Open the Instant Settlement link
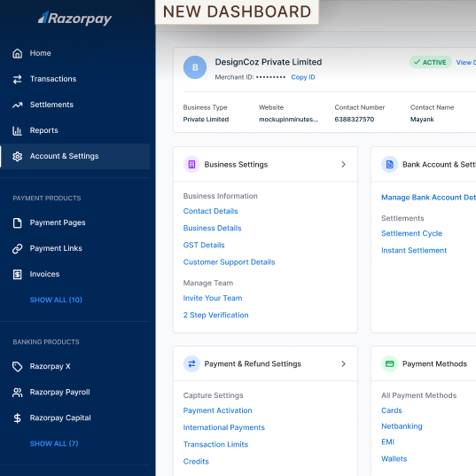The height and width of the screenshot is (476, 476). click(x=414, y=251)
